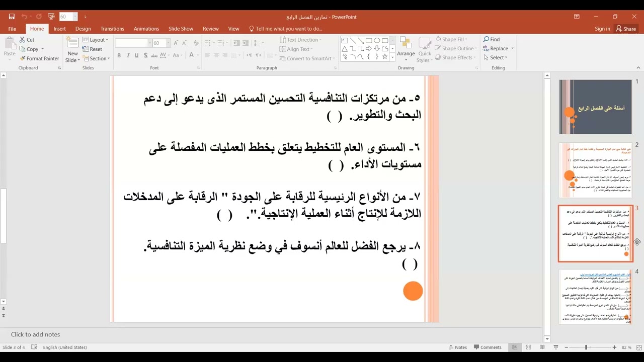Open the Layout dropdown

coord(95,40)
